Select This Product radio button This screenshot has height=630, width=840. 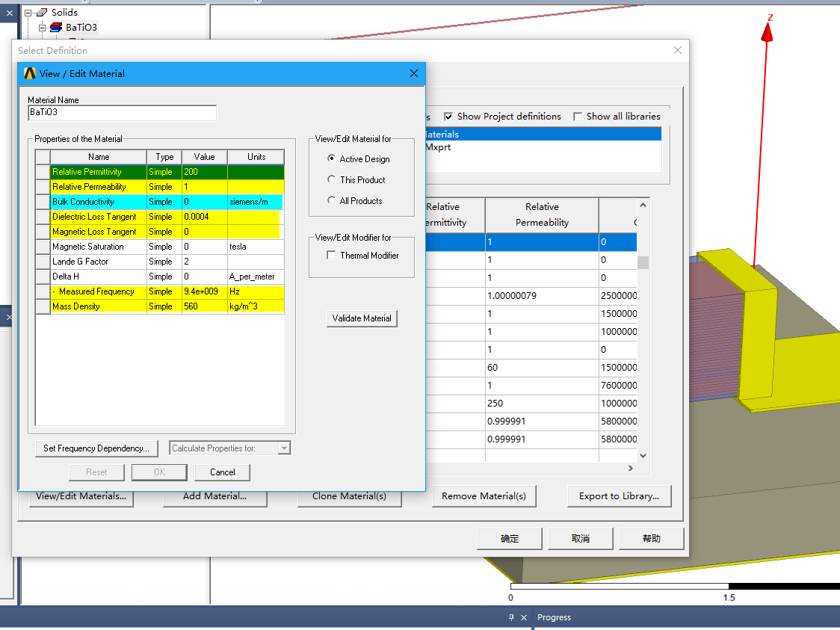[332, 179]
